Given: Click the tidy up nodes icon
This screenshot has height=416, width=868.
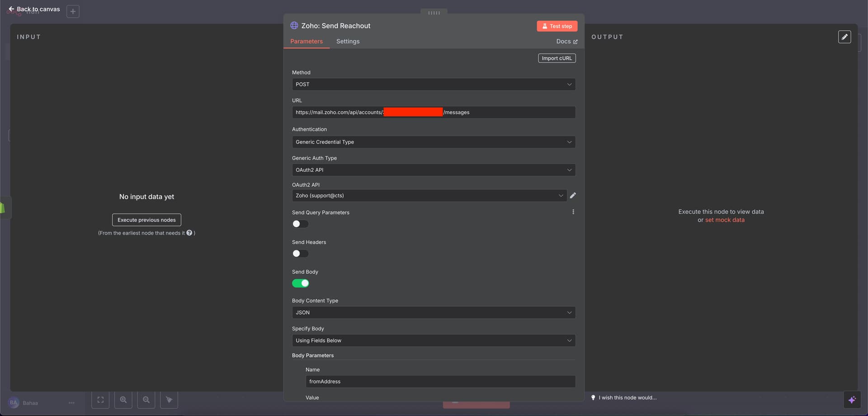Looking at the screenshot, I should [169, 400].
